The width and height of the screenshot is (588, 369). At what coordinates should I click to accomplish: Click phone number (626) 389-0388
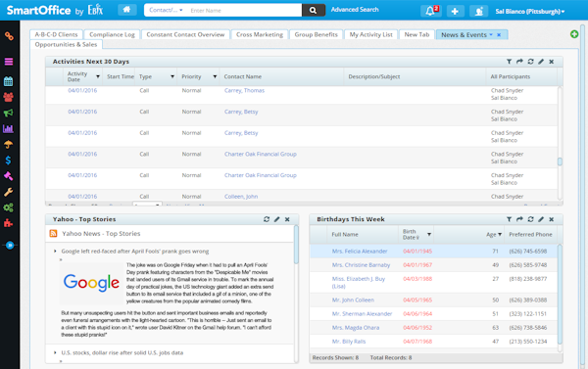coord(527,300)
